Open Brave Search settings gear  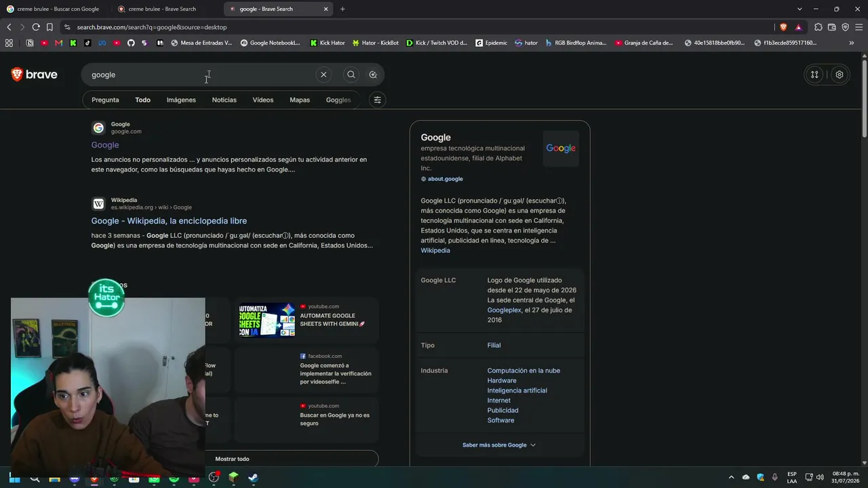coord(840,75)
